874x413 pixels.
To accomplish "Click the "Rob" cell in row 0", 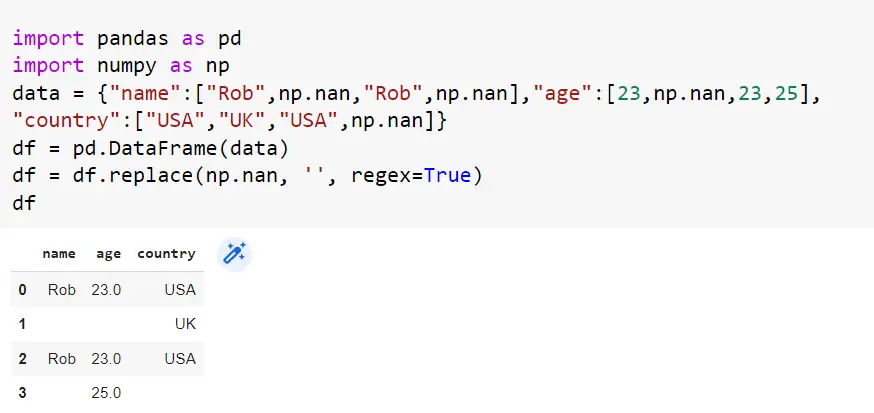I will coord(61,290).
